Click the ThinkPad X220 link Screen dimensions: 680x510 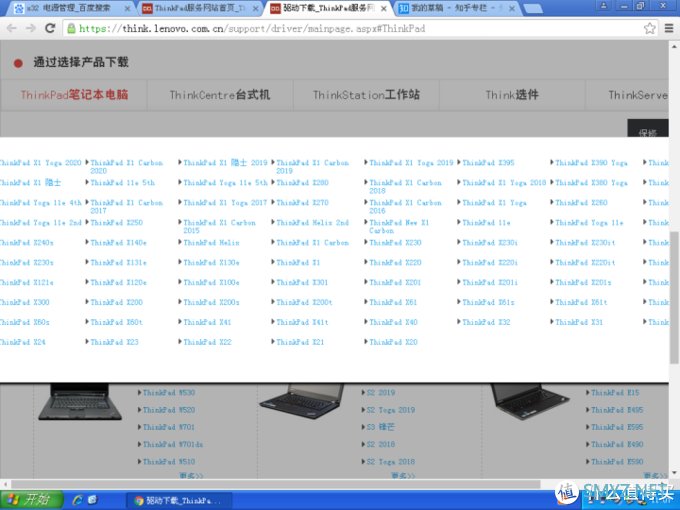pos(395,262)
